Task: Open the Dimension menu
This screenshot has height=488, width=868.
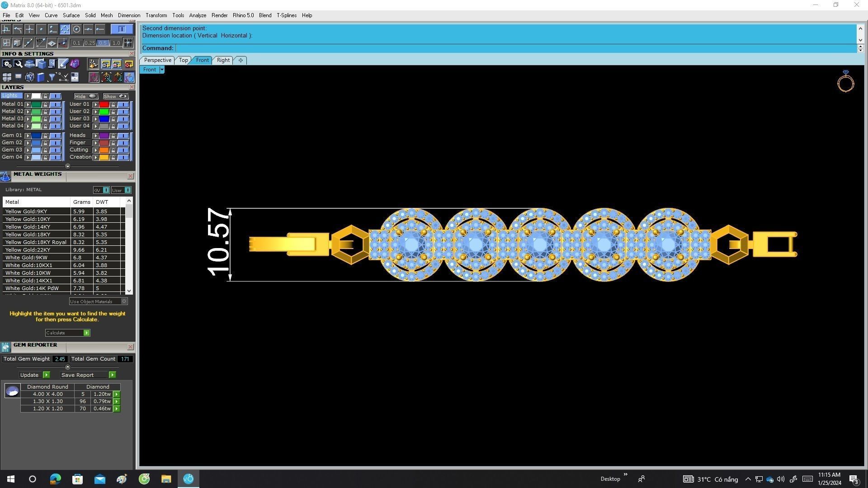Action: click(x=129, y=15)
